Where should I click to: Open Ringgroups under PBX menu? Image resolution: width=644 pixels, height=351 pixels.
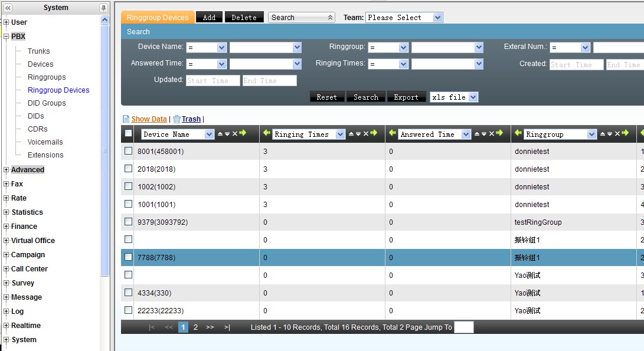(47, 77)
